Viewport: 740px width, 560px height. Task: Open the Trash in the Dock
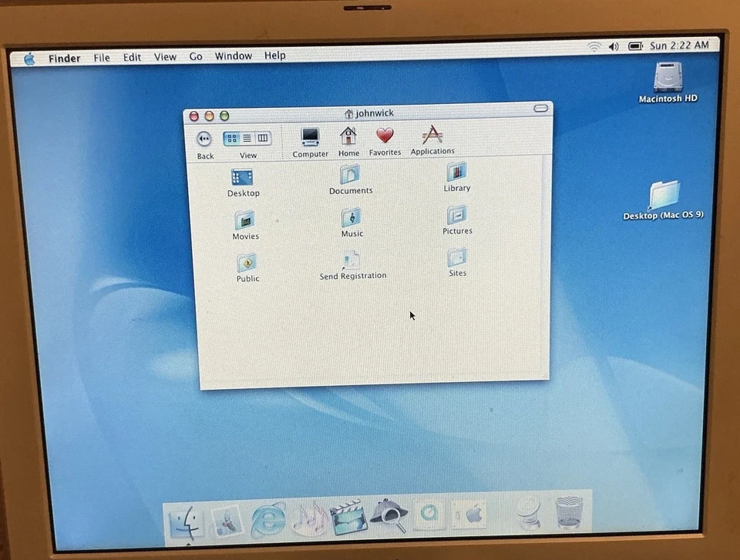pyautogui.click(x=570, y=515)
